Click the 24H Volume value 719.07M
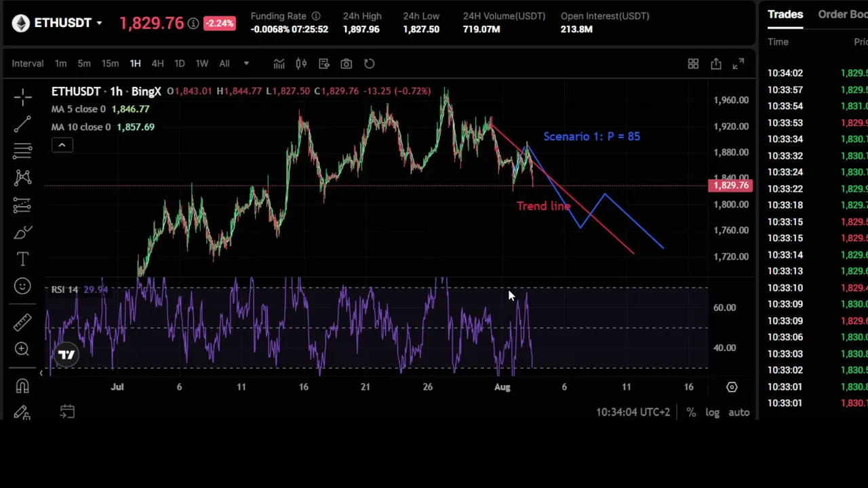868x488 pixels. 481,29
